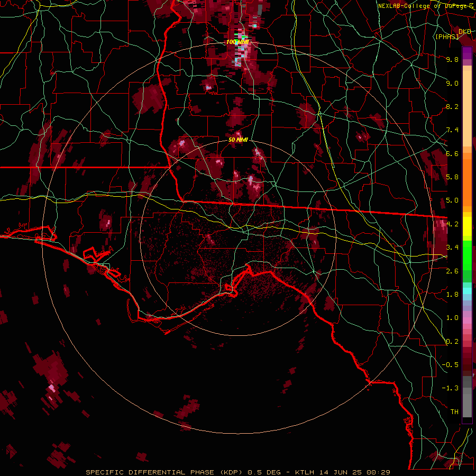Click the 9.0 scale label
This screenshot has width=476, height=476.
point(452,83)
